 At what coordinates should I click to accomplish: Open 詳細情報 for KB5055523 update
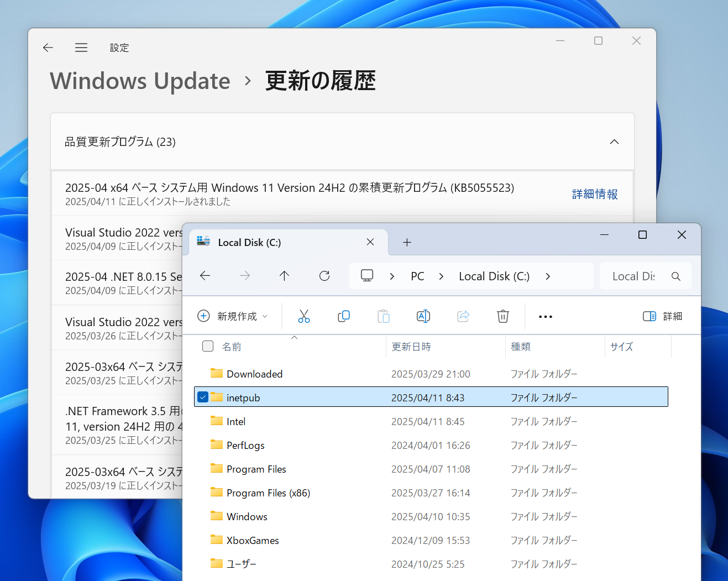pyautogui.click(x=594, y=193)
